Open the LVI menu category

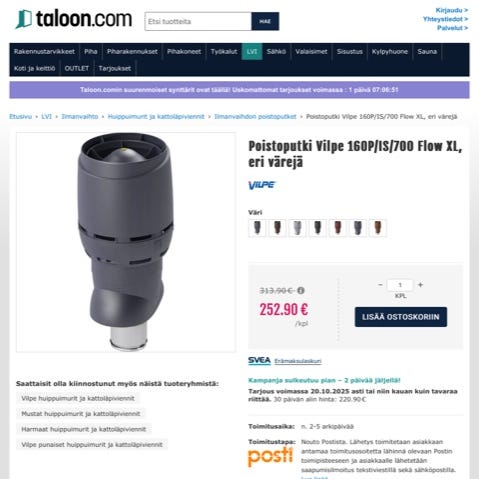252,52
